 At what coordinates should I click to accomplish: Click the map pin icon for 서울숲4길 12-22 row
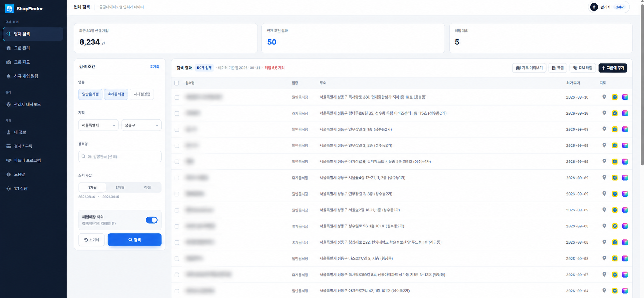[x=604, y=178]
